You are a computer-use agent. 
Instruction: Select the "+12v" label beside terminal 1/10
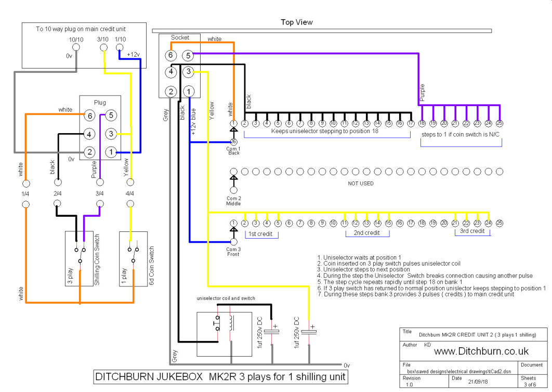click(133, 55)
